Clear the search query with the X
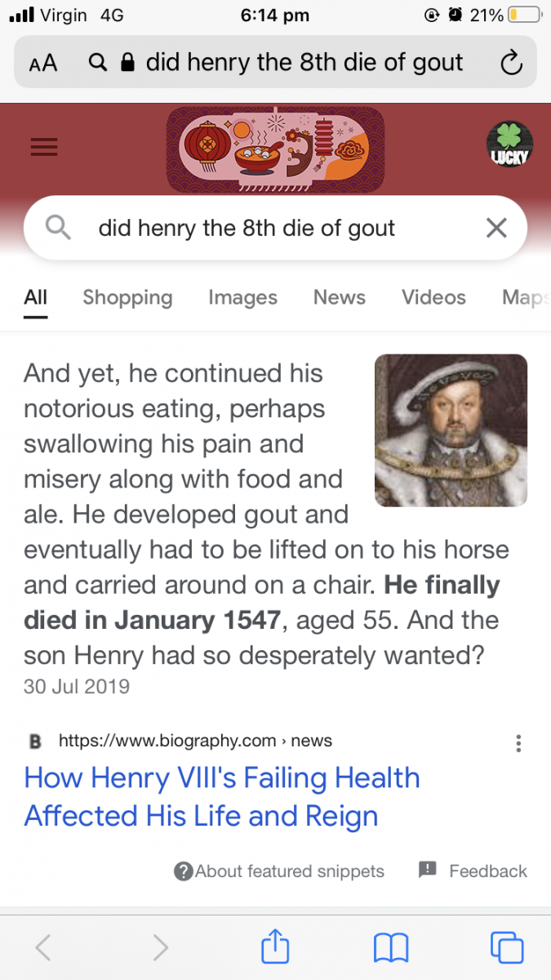 pos(495,228)
